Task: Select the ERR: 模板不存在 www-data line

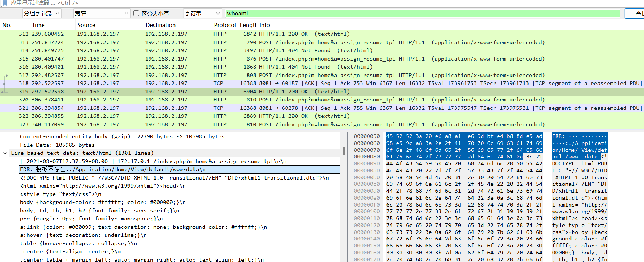Action: (x=179, y=170)
